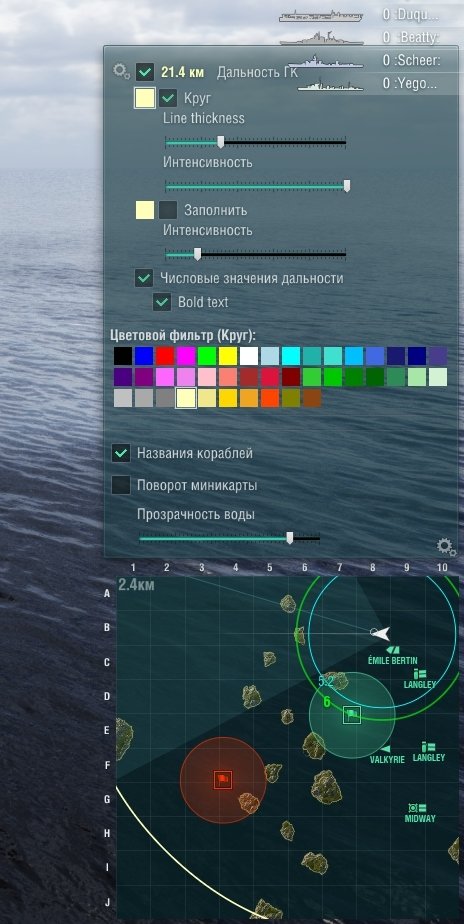Open the pale yellow color box beside Круг
Screen dimensions: 464x924
coord(145,98)
